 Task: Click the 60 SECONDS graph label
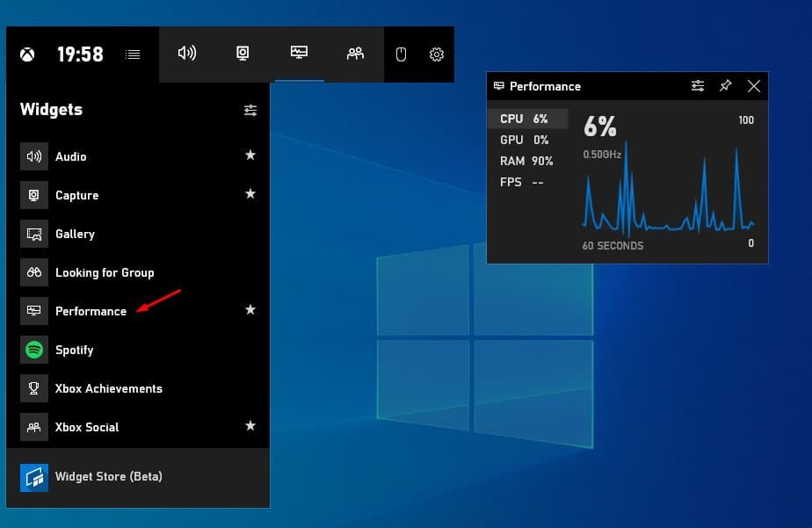[613, 246]
